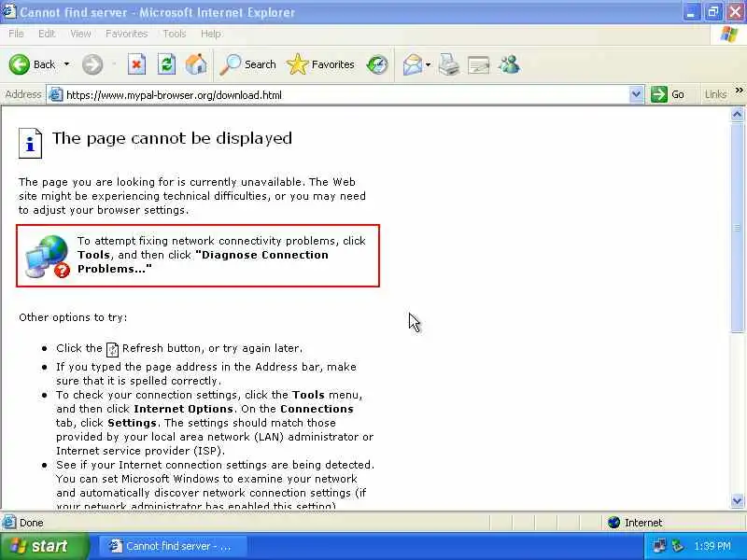
Task: Expand the Mail options dropdown arrow
Action: 429,64
